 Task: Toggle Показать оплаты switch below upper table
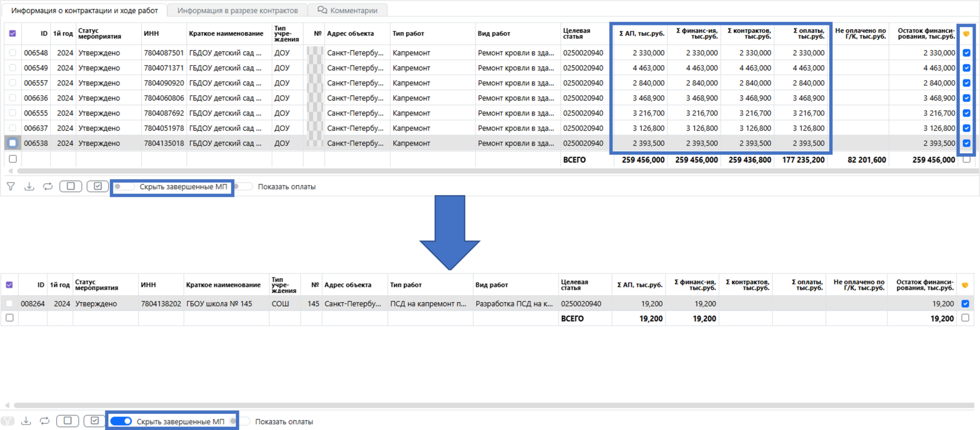tap(243, 187)
